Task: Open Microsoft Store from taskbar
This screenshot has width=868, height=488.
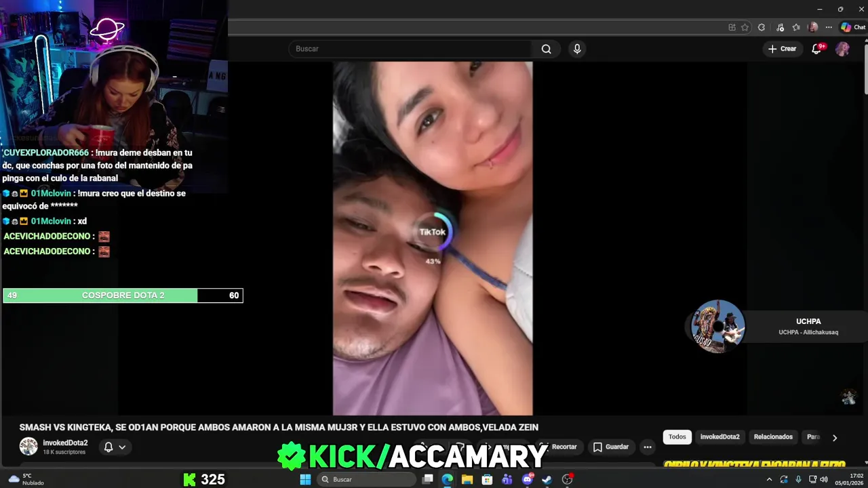Action: point(487,479)
